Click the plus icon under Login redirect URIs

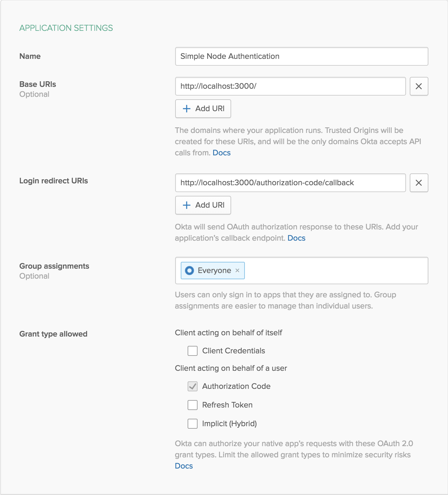pos(187,205)
